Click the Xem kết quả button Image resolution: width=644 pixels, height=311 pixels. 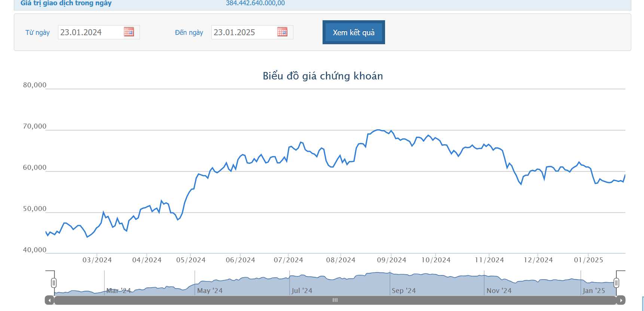354,32
